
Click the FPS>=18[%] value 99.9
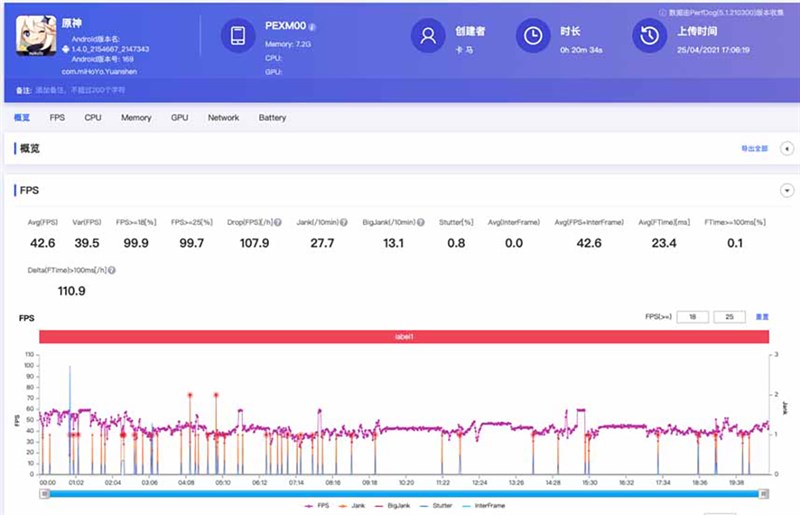pyautogui.click(x=136, y=243)
